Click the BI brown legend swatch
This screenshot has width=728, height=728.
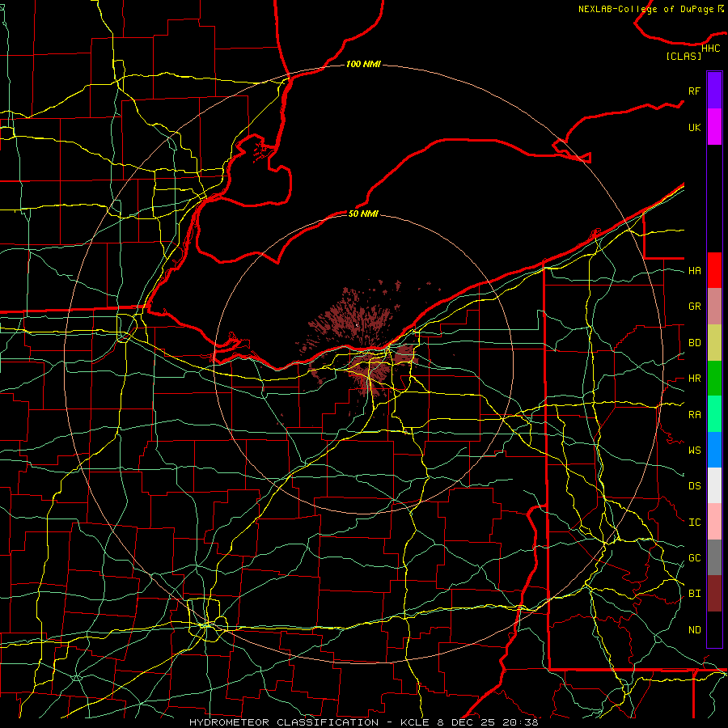714,594
